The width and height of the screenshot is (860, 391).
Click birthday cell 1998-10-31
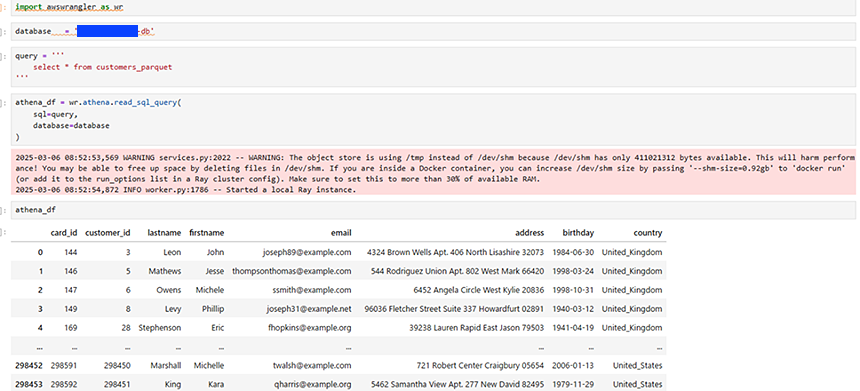(573, 290)
